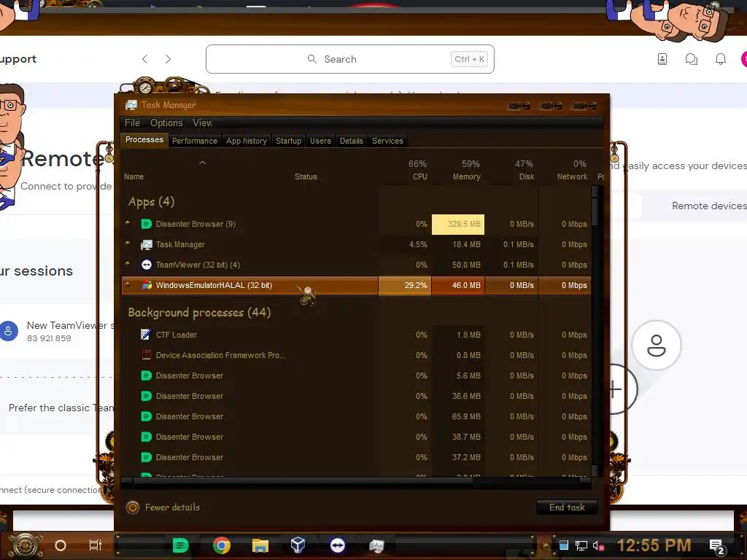Open VirtualBox cube icon on the taskbar
The height and width of the screenshot is (560, 747).
298,545
